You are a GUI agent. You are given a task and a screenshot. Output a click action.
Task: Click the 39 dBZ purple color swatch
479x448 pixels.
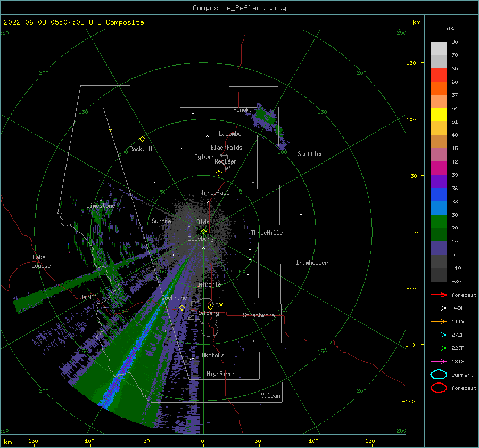[x=439, y=181]
